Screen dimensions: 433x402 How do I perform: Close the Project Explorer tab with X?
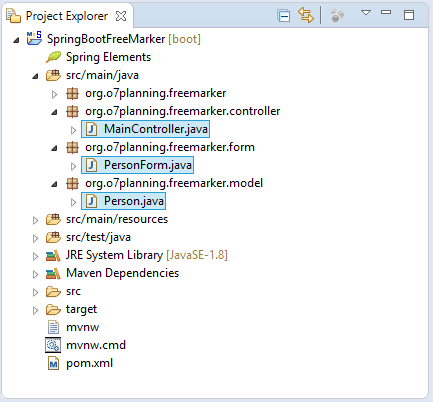[121, 16]
